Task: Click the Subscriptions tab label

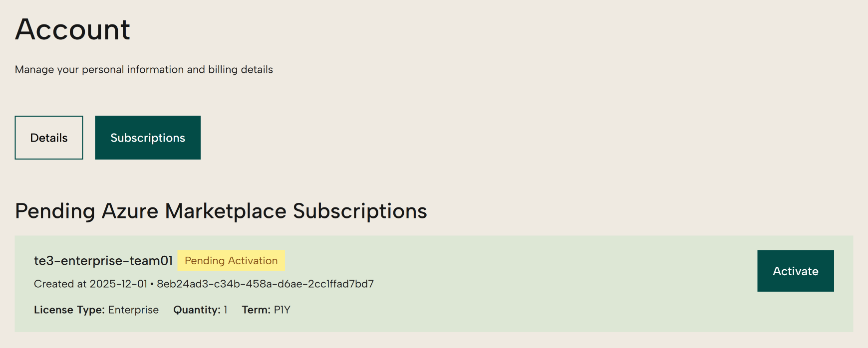Action: [147, 138]
